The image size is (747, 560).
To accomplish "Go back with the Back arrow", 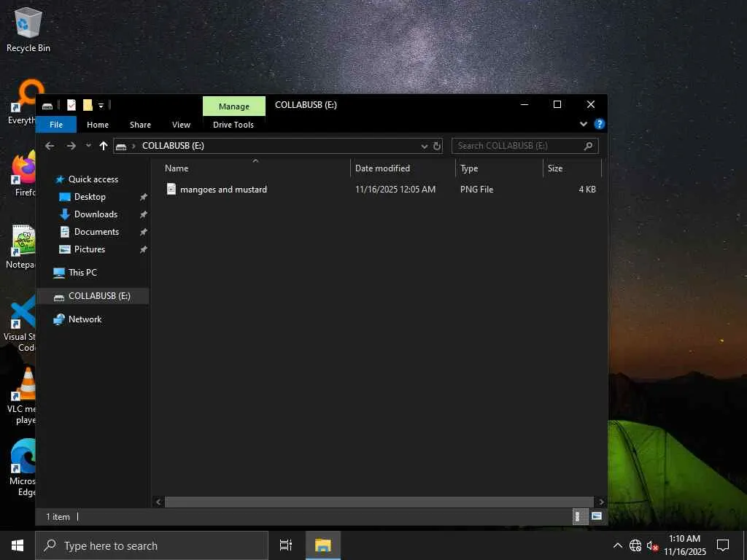I will point(50,146).
